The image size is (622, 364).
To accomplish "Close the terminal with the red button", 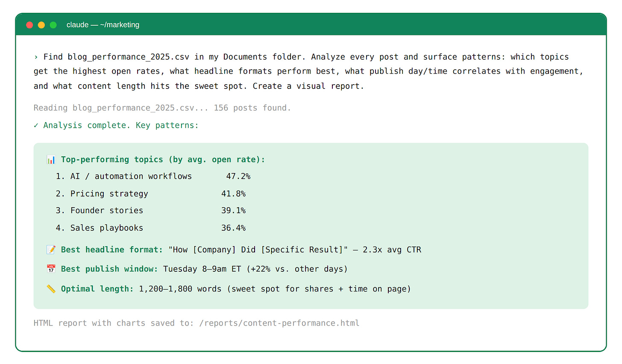I will tap(29, 25).
